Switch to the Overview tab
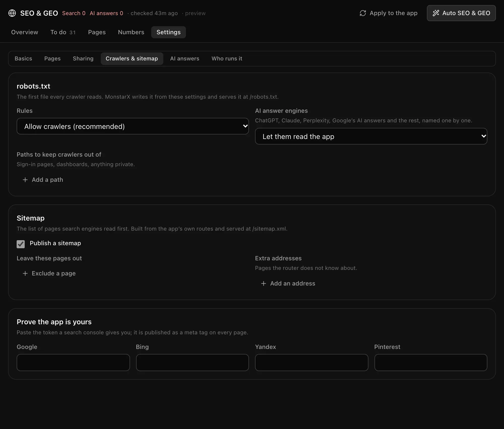This screenshot has width=504, height=429. click(x=25, y=32)
